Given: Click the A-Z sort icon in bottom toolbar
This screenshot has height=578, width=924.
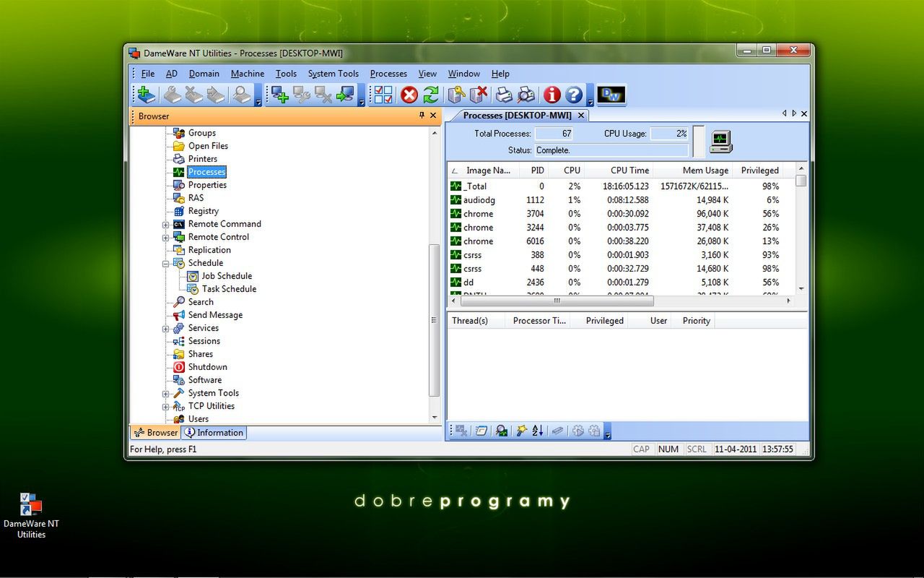Looking at the screenshot, I should click(538, 431).
